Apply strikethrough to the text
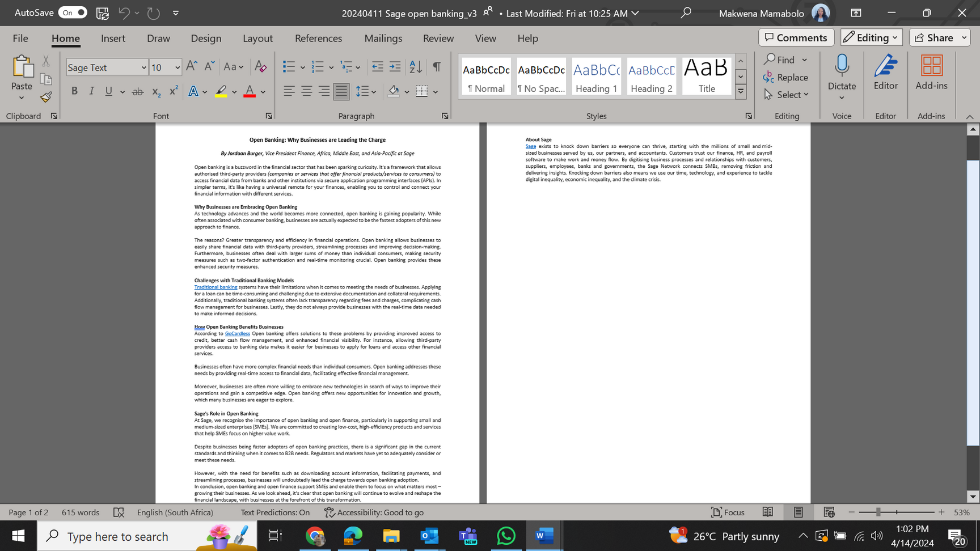Screen dimensions: 980x551 pos(137,91)
